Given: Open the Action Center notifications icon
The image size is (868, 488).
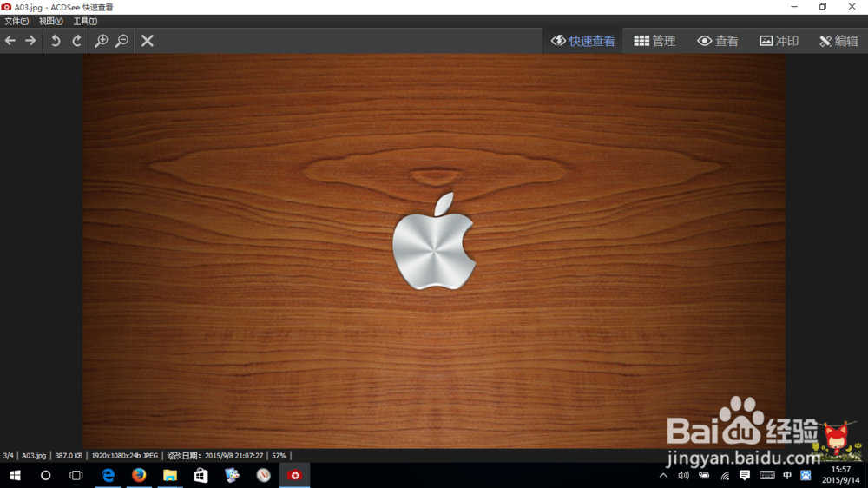Looking at the screenshot, I should click(745, 475).
